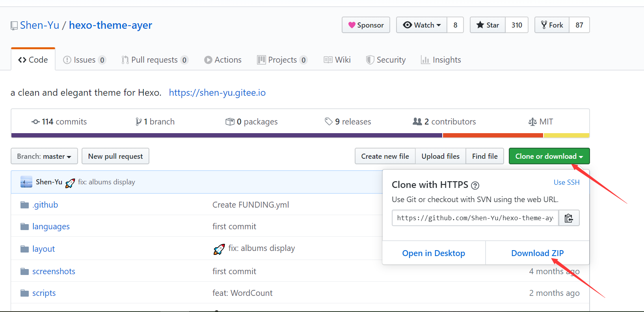Click the Shen-Yu avatar in the commit bar
The height and width of the screenshot is (312, 644).
tap(26, 182)
